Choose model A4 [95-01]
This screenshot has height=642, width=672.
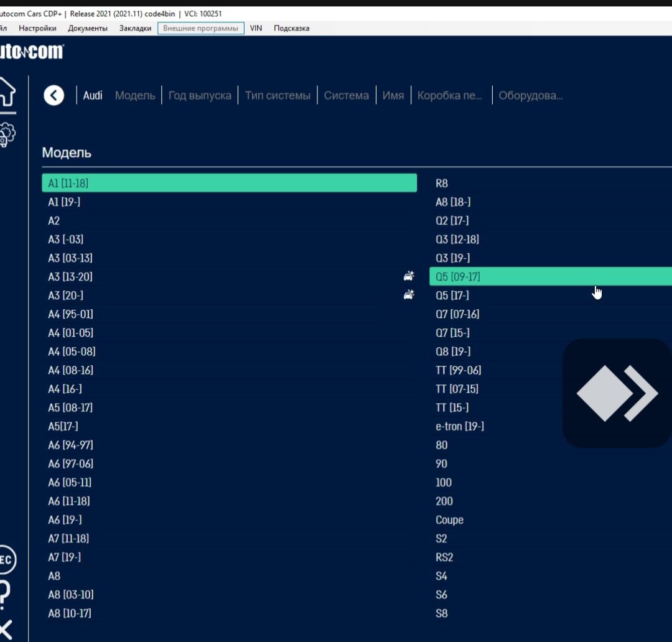(x=229, y=314)
